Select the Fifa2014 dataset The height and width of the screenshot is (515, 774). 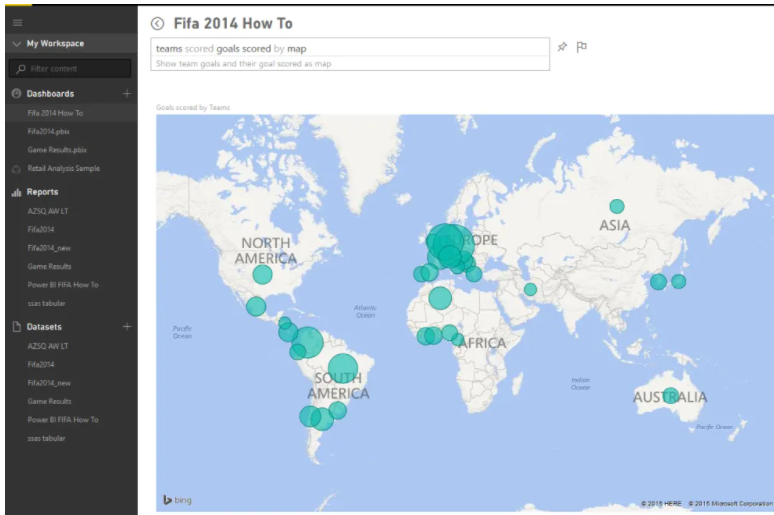coord(41,364)
